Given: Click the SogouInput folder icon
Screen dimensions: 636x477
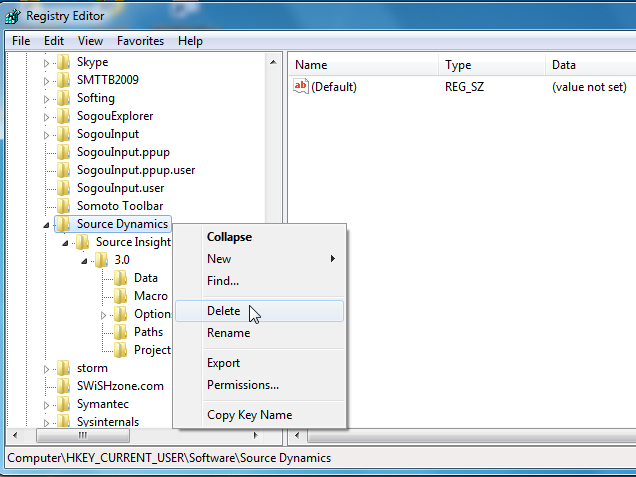Looking at the screenshot, I should click(63, 134).
